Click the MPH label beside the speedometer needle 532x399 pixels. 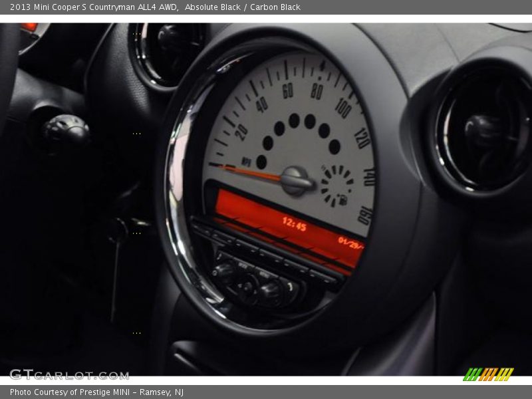(x=246, y=162)
